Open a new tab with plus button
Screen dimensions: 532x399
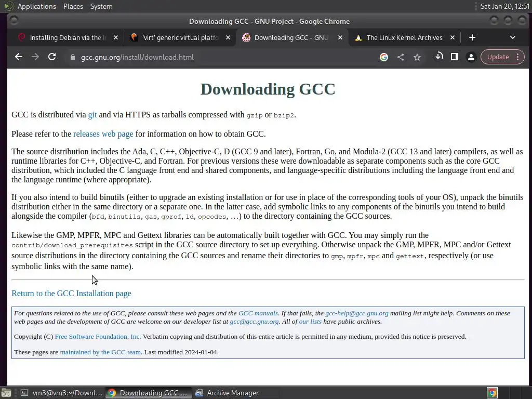tap(472, 37)
